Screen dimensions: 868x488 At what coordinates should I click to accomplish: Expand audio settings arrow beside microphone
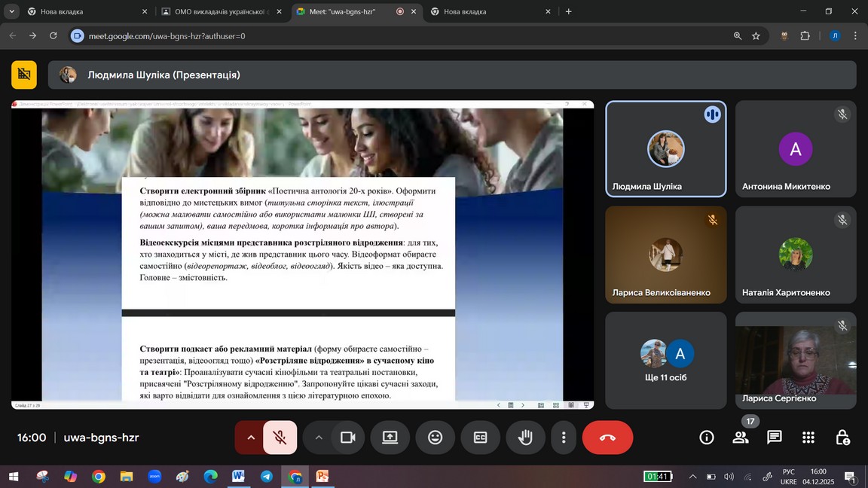[x=250, y=438]
